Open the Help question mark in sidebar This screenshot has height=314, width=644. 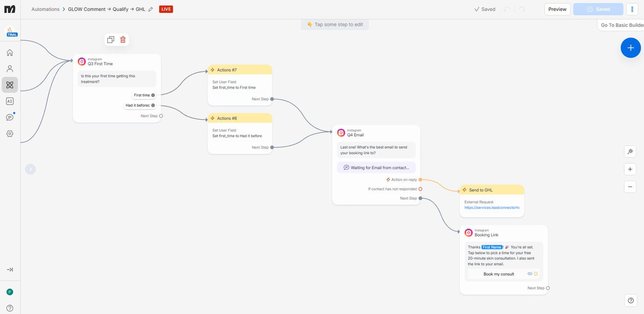pos(10,308)
